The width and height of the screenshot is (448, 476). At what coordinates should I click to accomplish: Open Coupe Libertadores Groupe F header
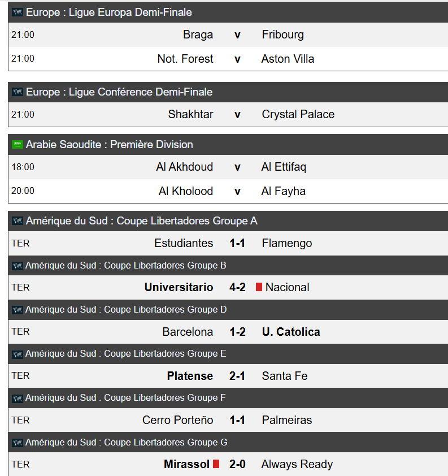tap(125, 398)
